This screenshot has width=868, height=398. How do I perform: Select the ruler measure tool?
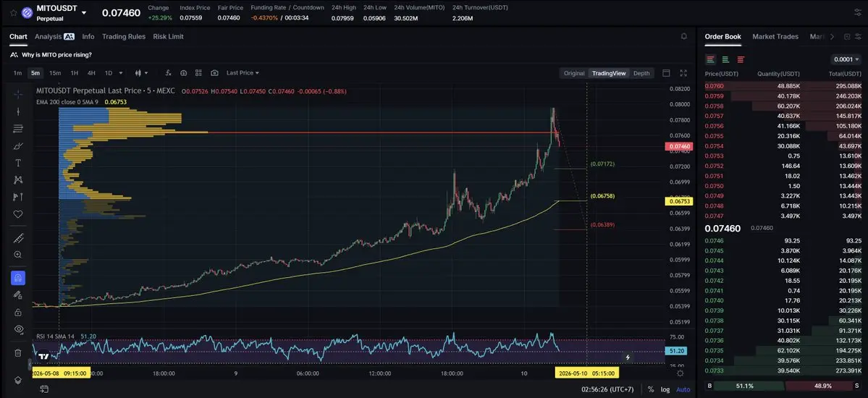(x=17, y=238)
